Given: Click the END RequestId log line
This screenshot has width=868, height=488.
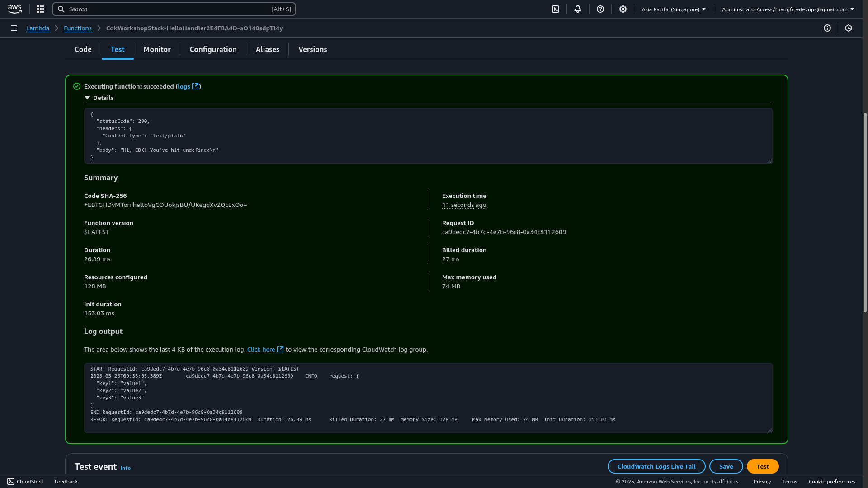Looking at the screenshot, I should [x=166, y=412].
